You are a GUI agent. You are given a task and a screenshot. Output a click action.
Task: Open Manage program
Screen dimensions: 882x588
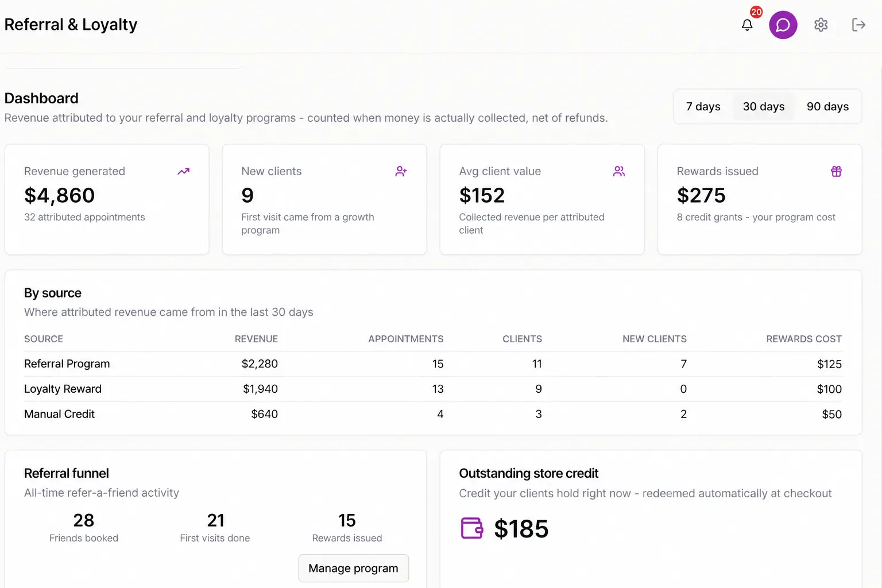354,568
